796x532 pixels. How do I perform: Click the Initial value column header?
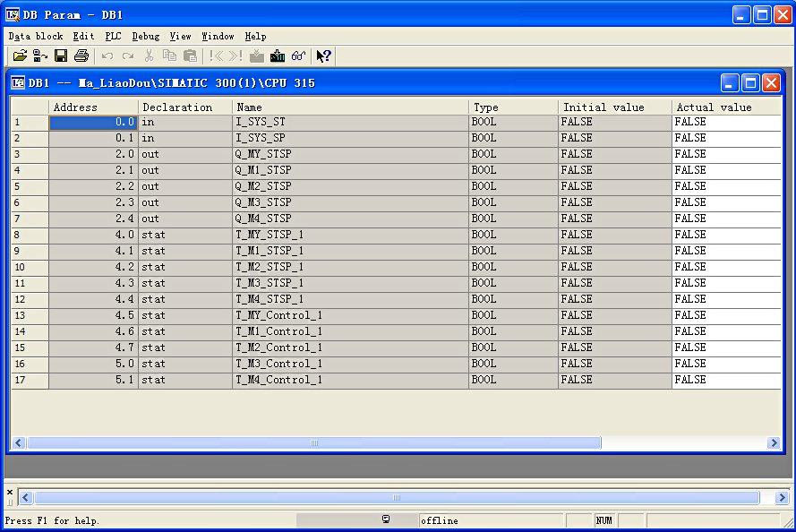[615, 107]
